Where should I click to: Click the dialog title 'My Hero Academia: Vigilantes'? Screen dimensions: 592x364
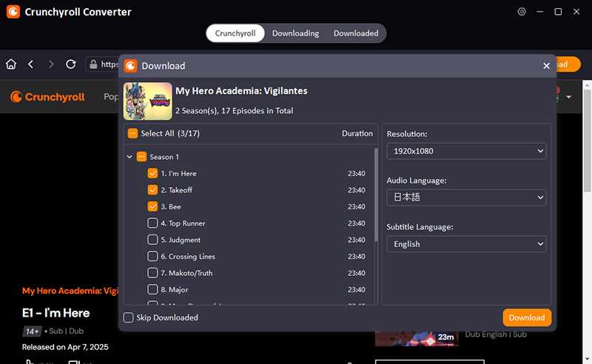[241, 91]
